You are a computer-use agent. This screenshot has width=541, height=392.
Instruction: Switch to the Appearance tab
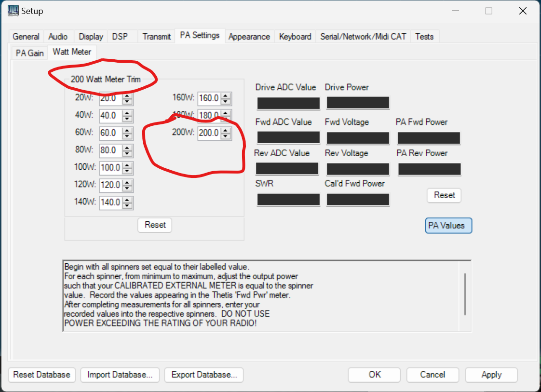tap(249, 36)
